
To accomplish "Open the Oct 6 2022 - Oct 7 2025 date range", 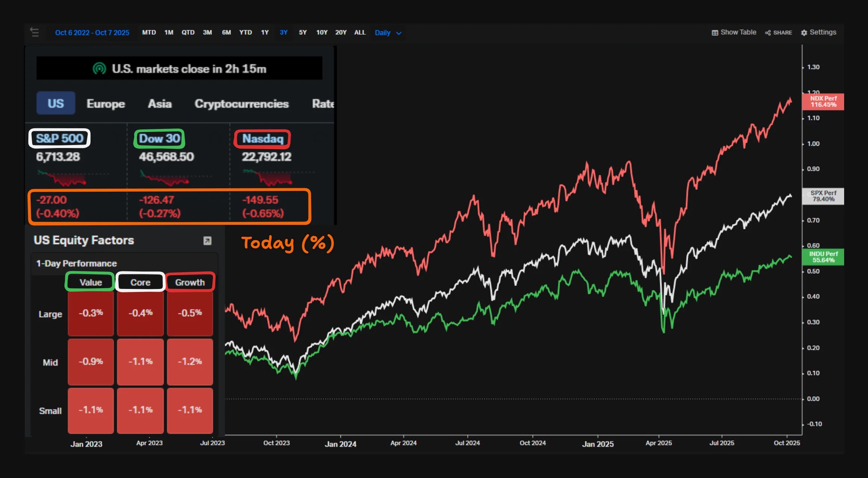I will pyautogui.click(x=92, y=33).
